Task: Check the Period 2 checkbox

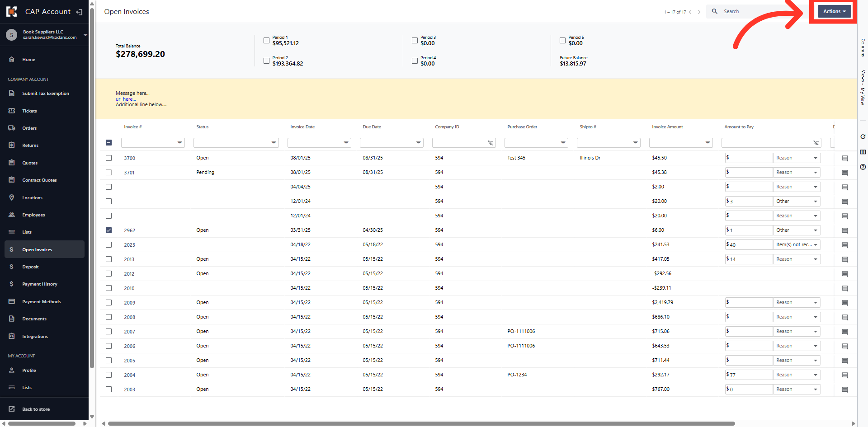Action: [x=266, y=61]
